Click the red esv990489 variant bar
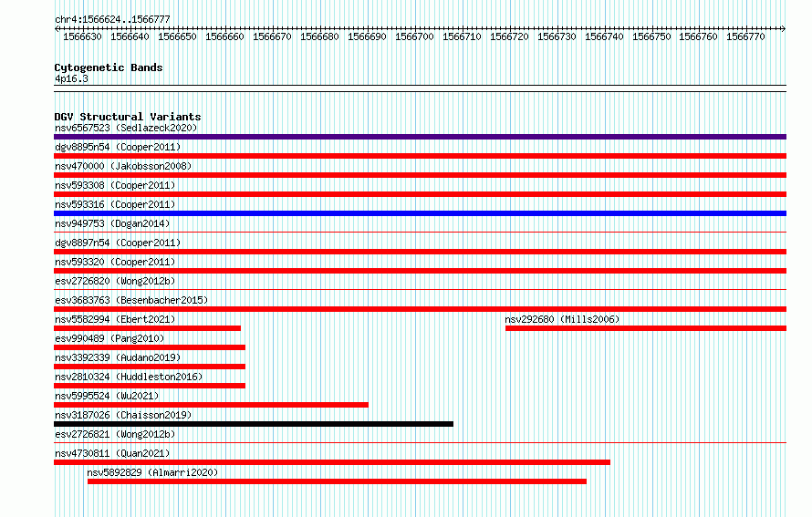The height and width of the screenshot is (517, 812). point(150,347)
